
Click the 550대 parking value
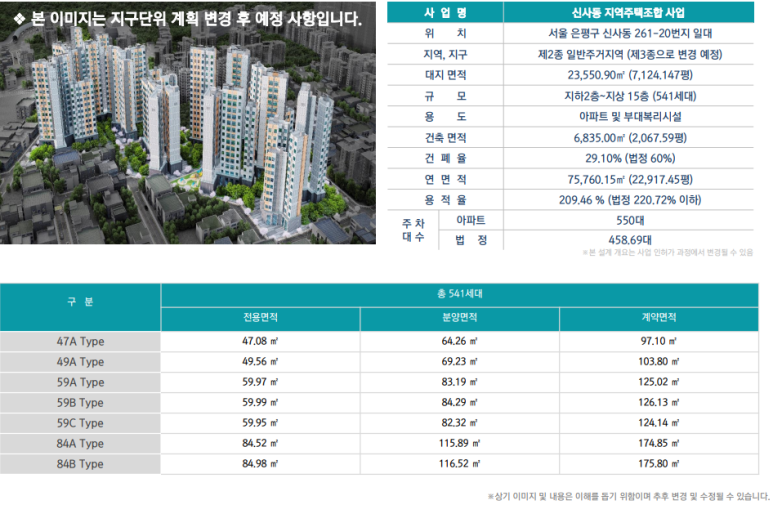coord(630,220)
